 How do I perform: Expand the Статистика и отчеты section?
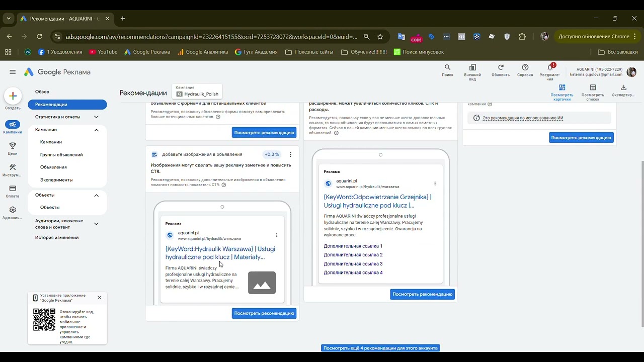coord(96,117)
